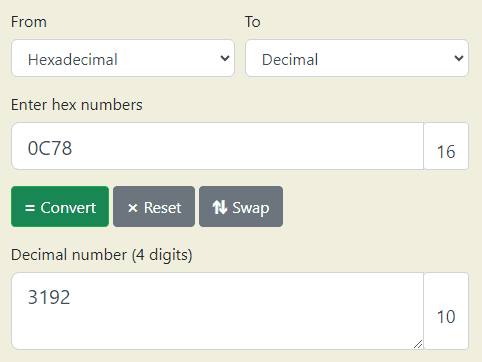
Task: Click the 3192 result text
Action: click(x=49, y=297)
